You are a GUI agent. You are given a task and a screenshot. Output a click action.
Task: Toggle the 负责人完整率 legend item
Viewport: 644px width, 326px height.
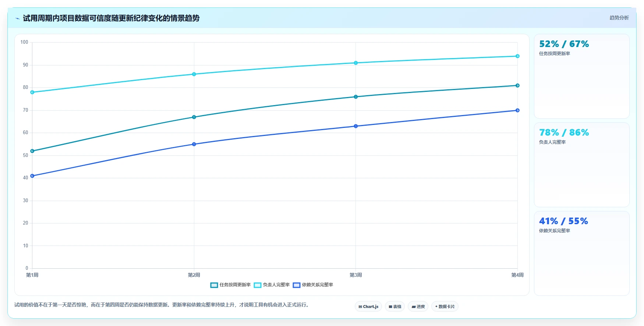point(272,285)
